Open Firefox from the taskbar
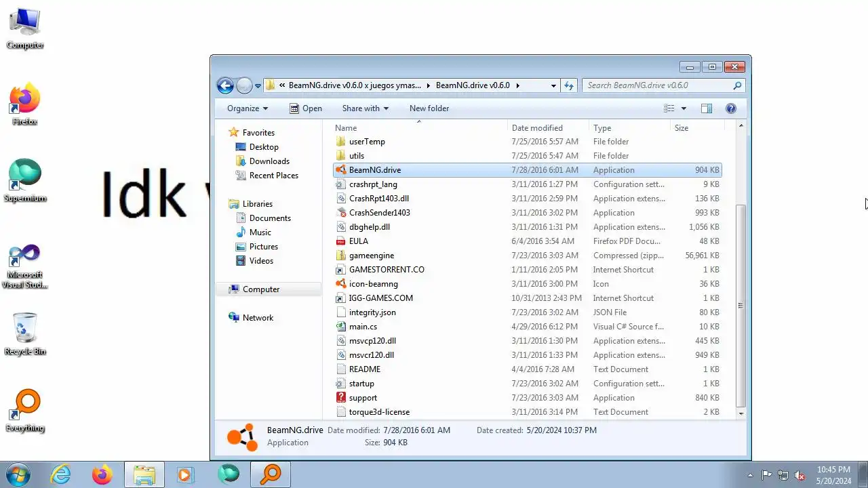The height and width of the screenshot is (488, 868). pyautogui.click(x=102, y=474)
